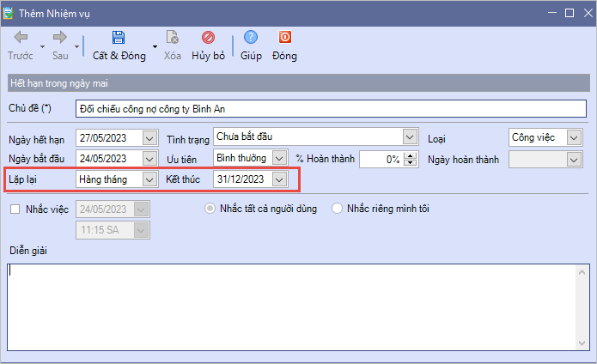The width and height of the screenshot is (597, 364).
Task: Select Nhắc riêng mình tôi option
Action: 337,209
